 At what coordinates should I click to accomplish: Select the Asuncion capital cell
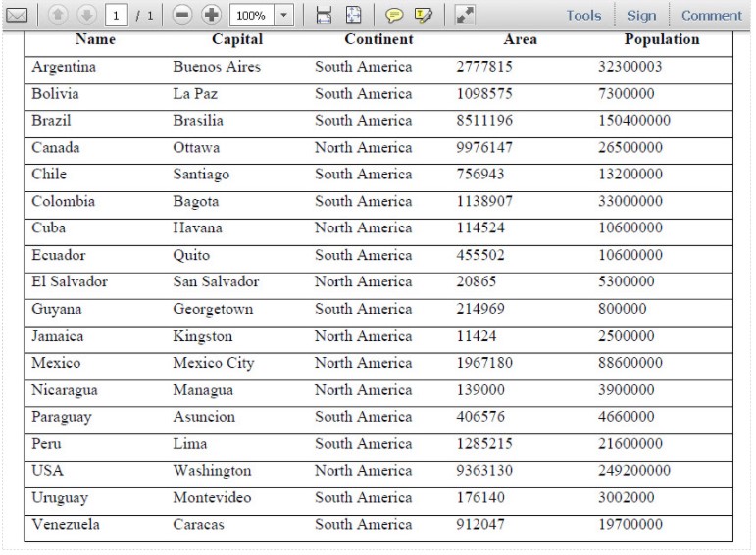click(204, 416)
